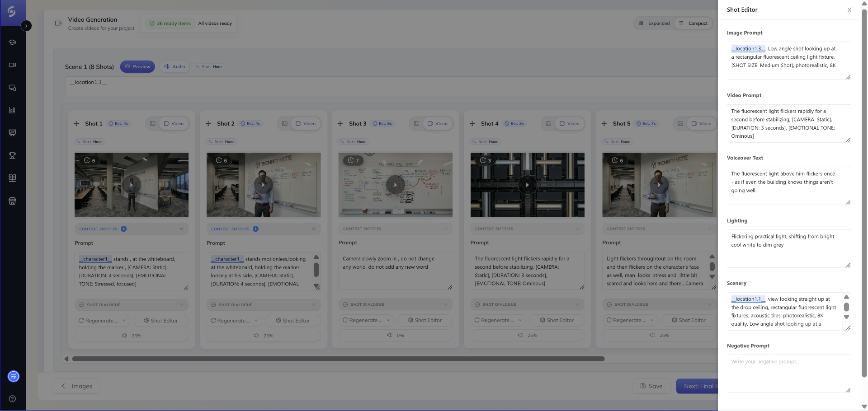
Task: Expand Context Entities on Shot 3
Action: 396,229
